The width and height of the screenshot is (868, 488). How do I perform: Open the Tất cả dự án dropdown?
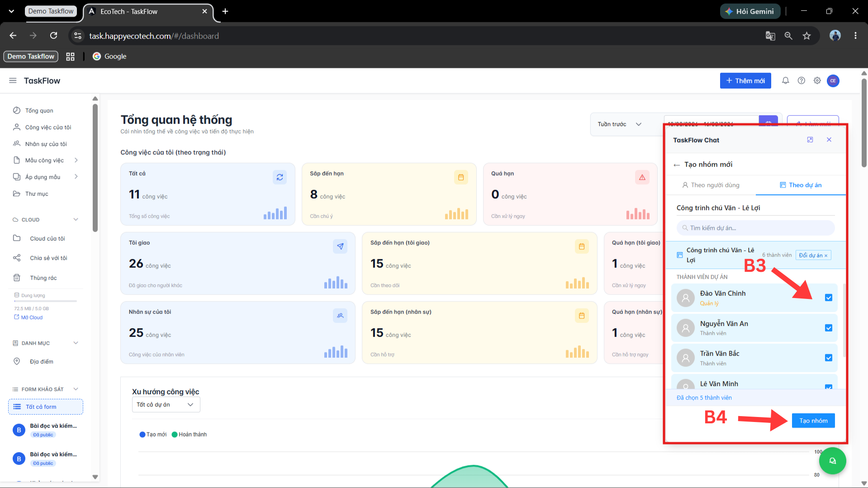point(166,404)
